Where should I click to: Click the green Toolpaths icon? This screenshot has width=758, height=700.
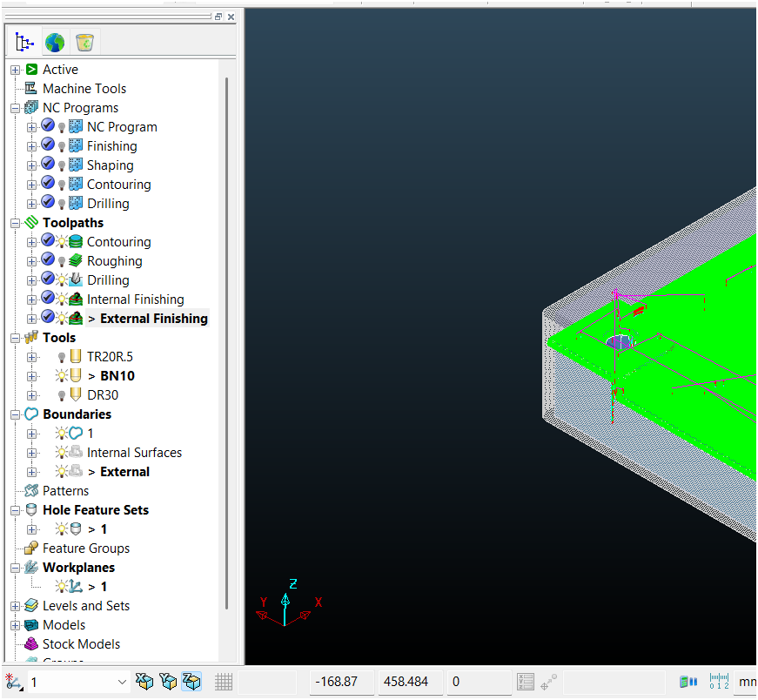coord(31,222)
